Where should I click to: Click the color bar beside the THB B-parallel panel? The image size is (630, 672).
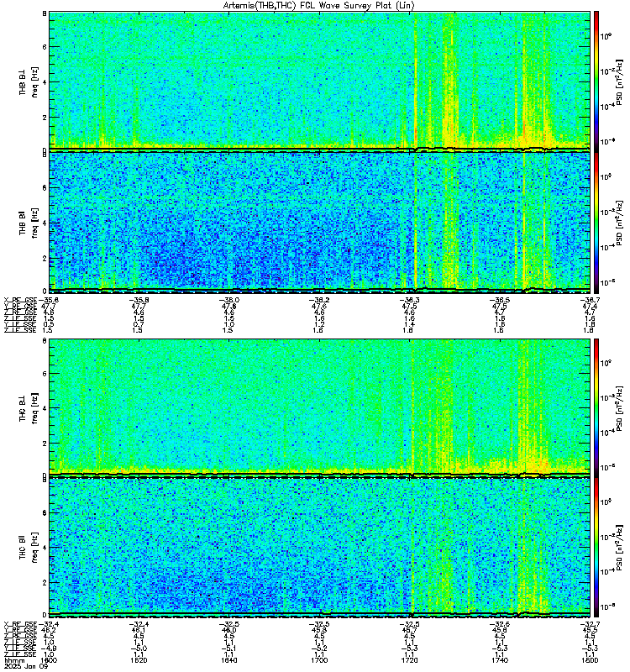(596, 222)
